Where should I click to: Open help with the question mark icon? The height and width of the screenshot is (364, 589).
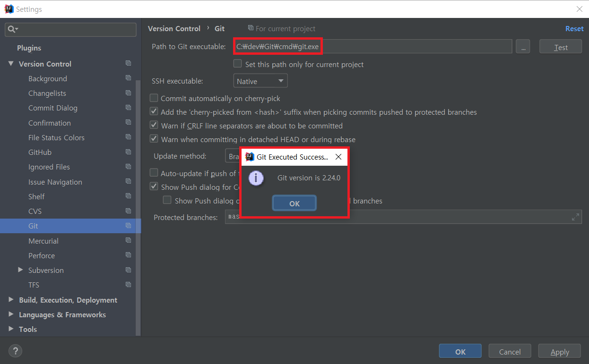15,351
